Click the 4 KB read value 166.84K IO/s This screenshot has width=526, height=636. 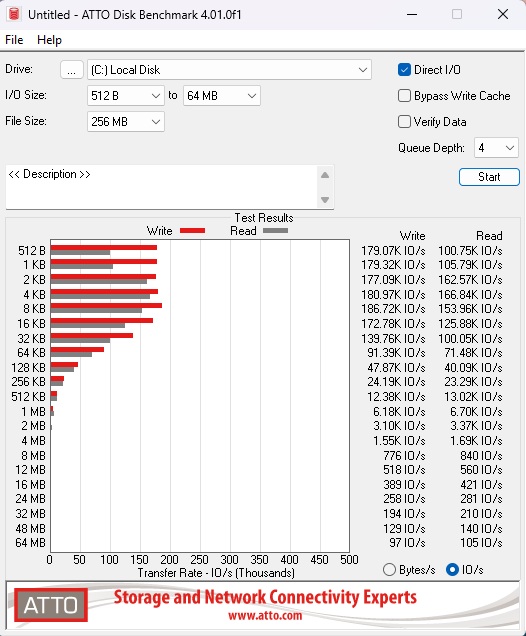470,294
